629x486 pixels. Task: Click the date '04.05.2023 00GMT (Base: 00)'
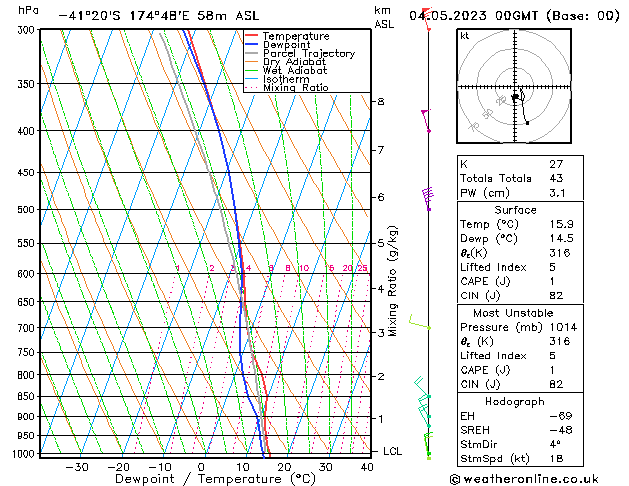click(x=514, y=16)
